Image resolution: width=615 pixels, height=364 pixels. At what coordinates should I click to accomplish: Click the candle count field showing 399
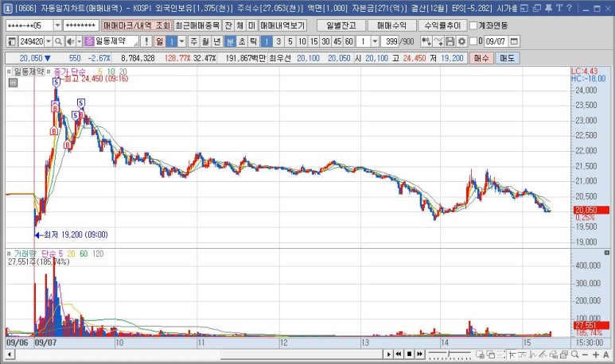pos(390,41)
